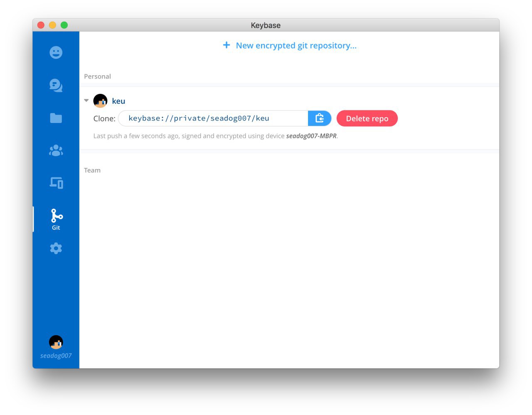Open the Chat tab in sidebar

click(x=56, y=85)
